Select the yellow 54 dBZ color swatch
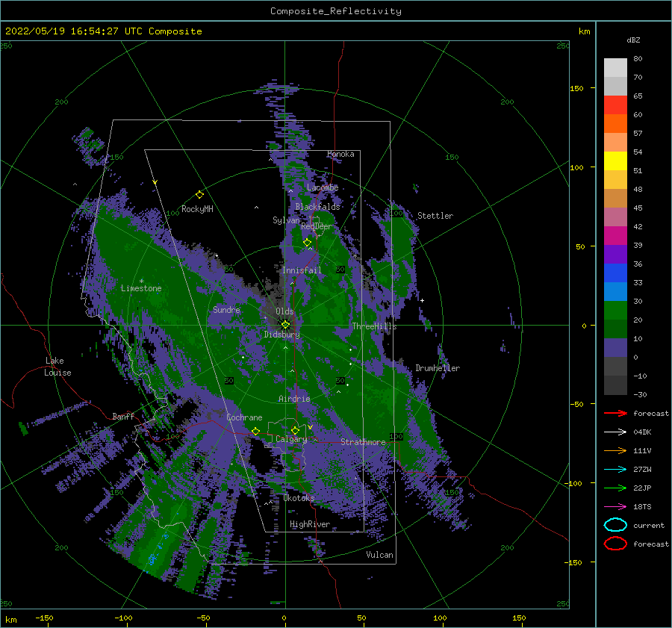This screenshot has width=672, height=628. tap(615, 161)
